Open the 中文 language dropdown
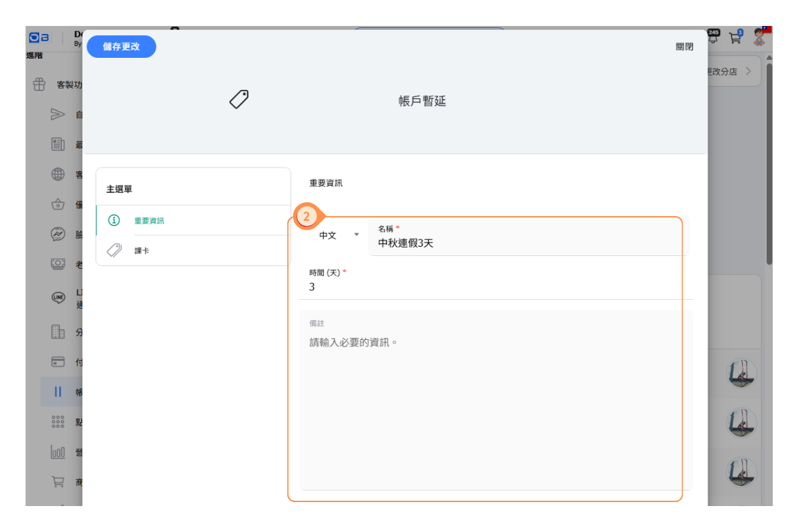The width and height of the screenshot is (798, 532). click(x=338, y=235)
